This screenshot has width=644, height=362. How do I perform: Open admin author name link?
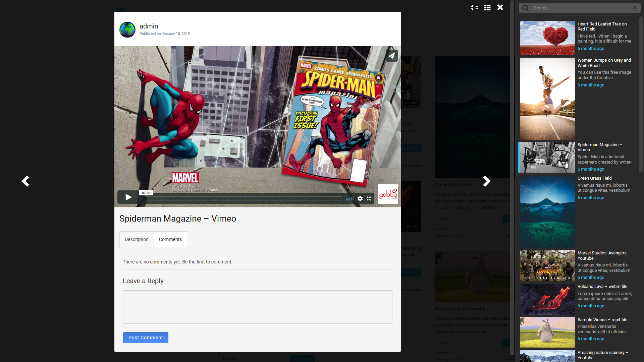(x=149, y=26)
